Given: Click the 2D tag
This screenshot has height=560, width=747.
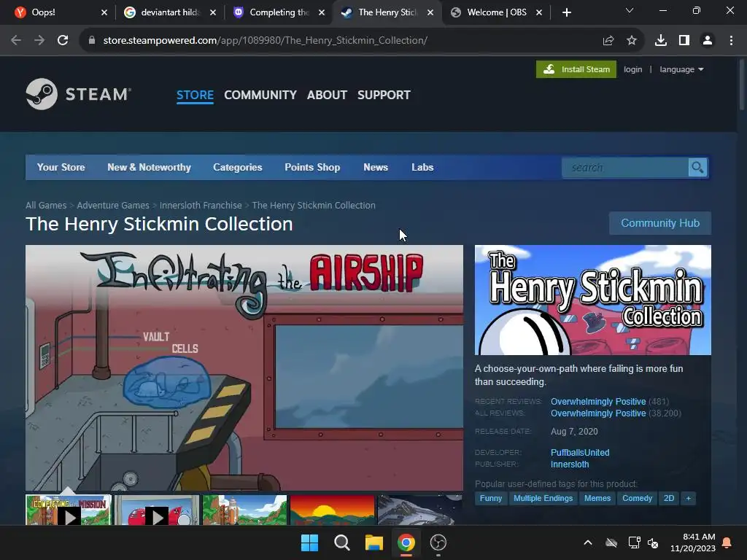Looking at the screenshot, I should pyautogui.click(x=669, y=498).
